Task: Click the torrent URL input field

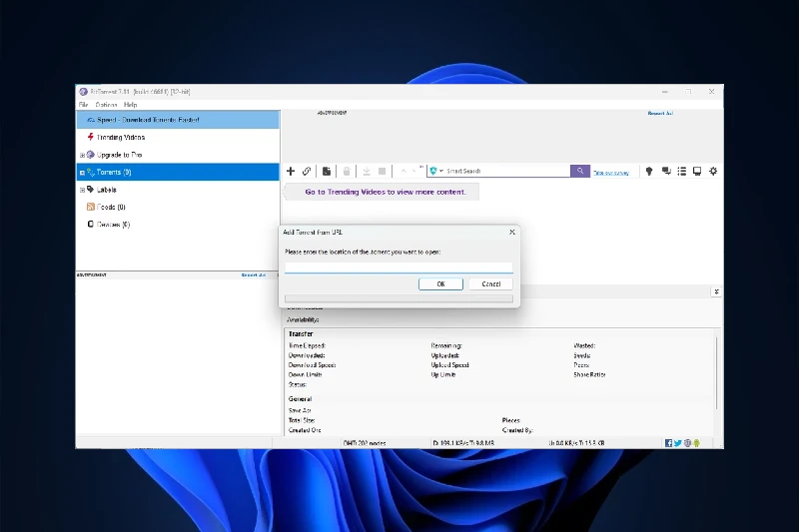Action: point(399,267)
